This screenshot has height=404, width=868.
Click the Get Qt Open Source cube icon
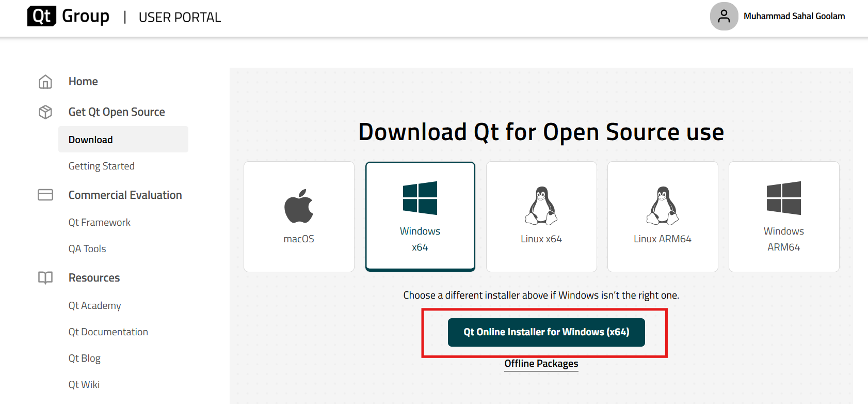(x=45, y=112)
